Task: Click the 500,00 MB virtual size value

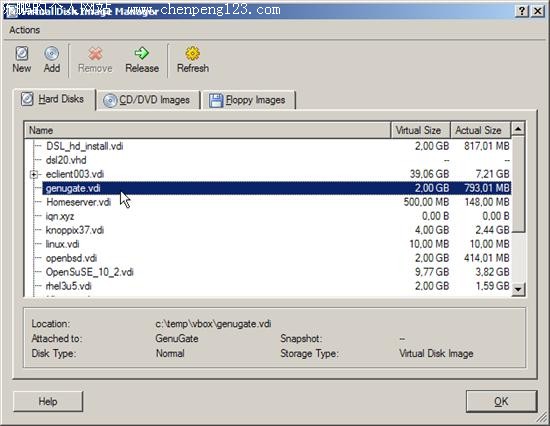Action: point(426,202)
